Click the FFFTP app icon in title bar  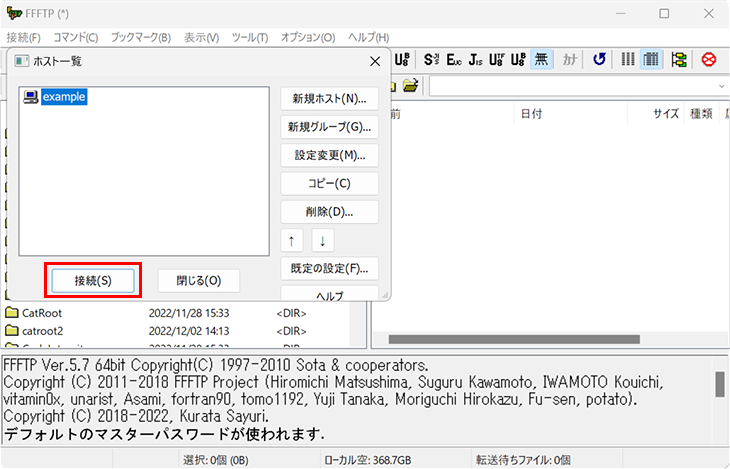(14, 14)
